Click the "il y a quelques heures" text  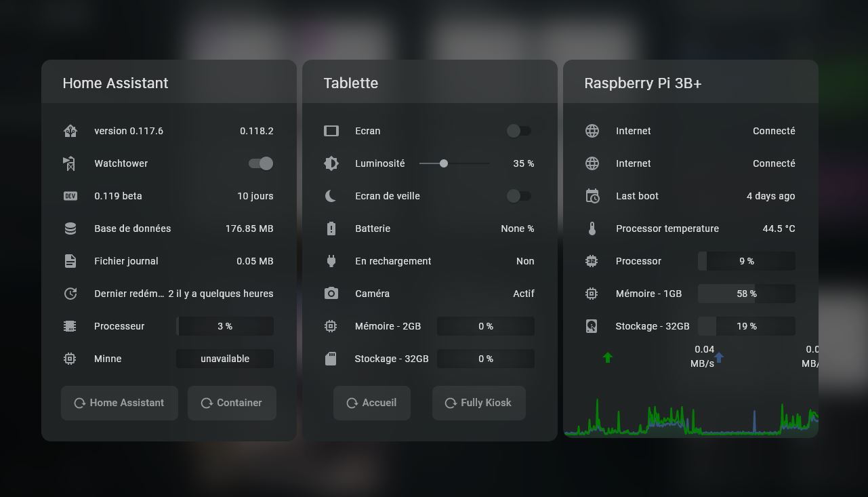pos(224,294)
